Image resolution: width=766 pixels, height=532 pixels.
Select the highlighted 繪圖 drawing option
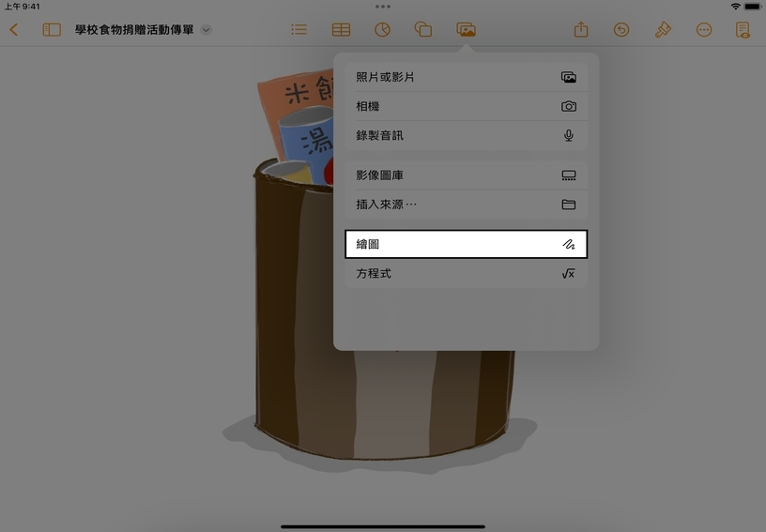(x=466, y=244)
